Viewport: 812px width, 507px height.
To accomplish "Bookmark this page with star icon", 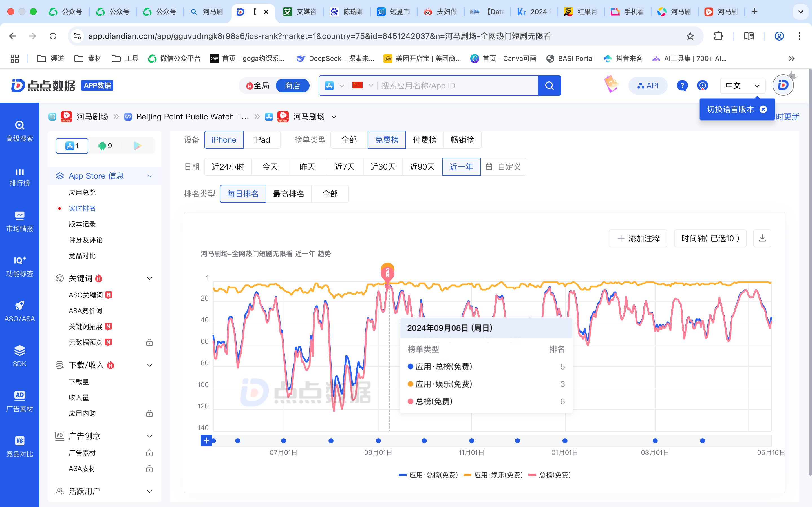I will tap(690, 36).
